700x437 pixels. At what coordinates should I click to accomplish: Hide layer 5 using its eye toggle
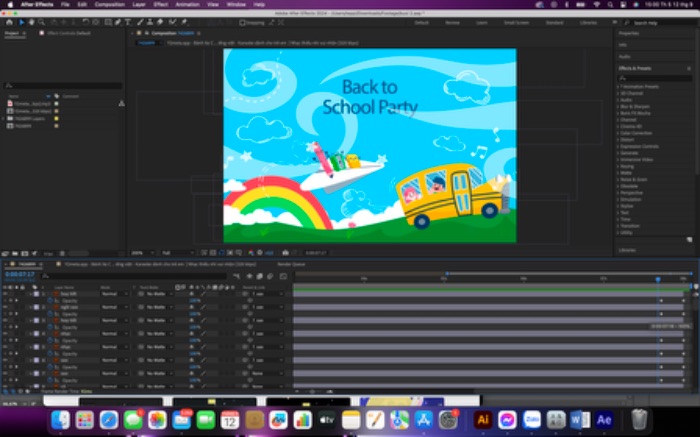5,347
